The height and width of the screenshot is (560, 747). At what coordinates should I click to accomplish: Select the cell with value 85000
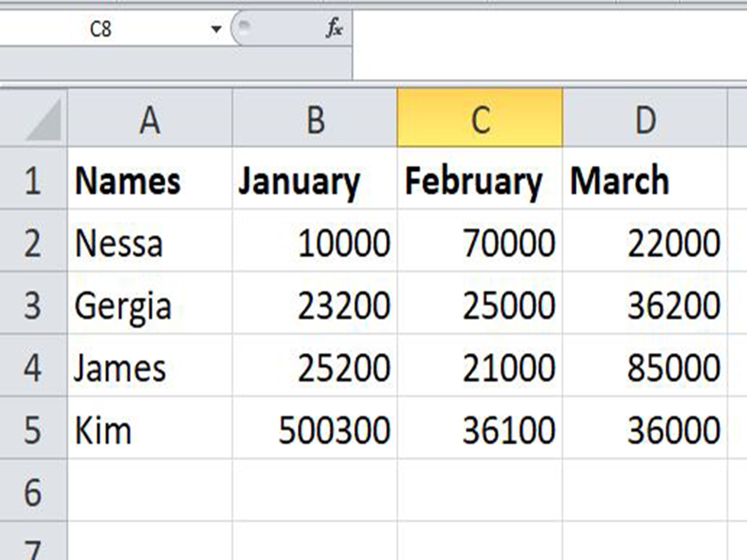click(646, 368)
